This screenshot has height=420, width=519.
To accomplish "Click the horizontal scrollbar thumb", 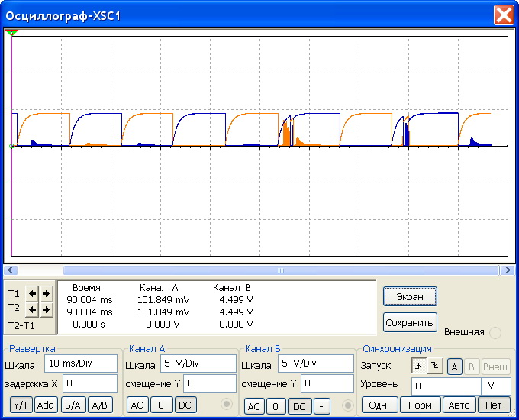I will click(x=281, y=270).
